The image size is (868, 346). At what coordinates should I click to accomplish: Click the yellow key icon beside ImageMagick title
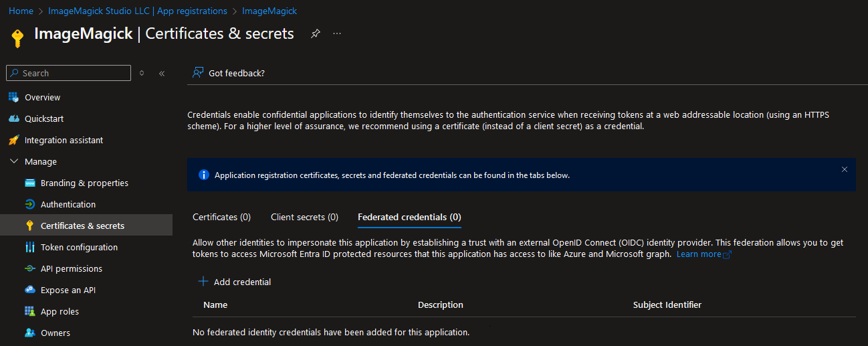(18, 37)
